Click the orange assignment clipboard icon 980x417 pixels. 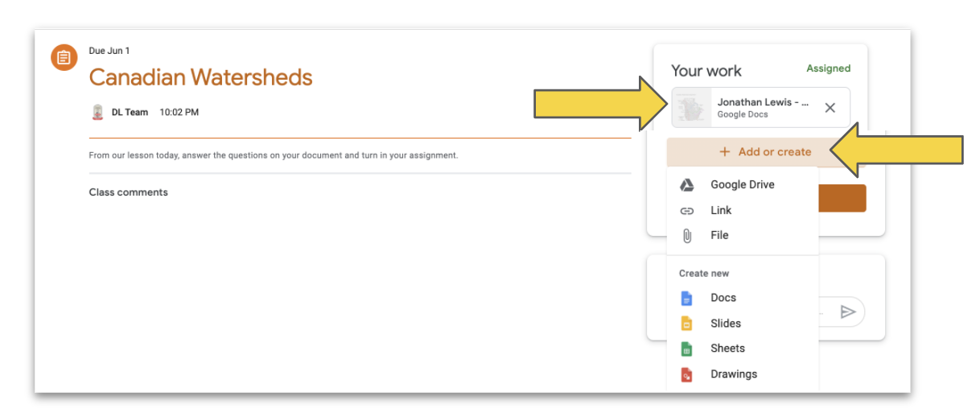(64, 57)
